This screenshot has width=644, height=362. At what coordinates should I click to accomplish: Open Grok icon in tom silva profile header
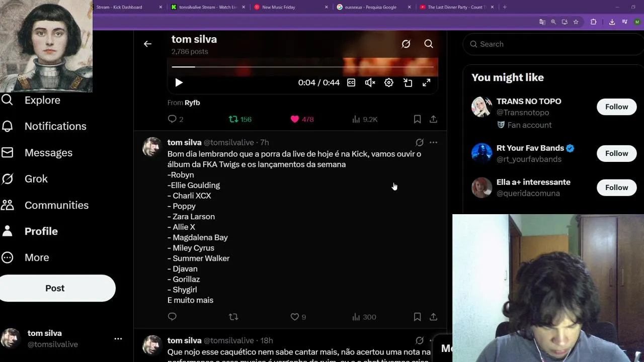pyautogui.click(x=406, y=44)
